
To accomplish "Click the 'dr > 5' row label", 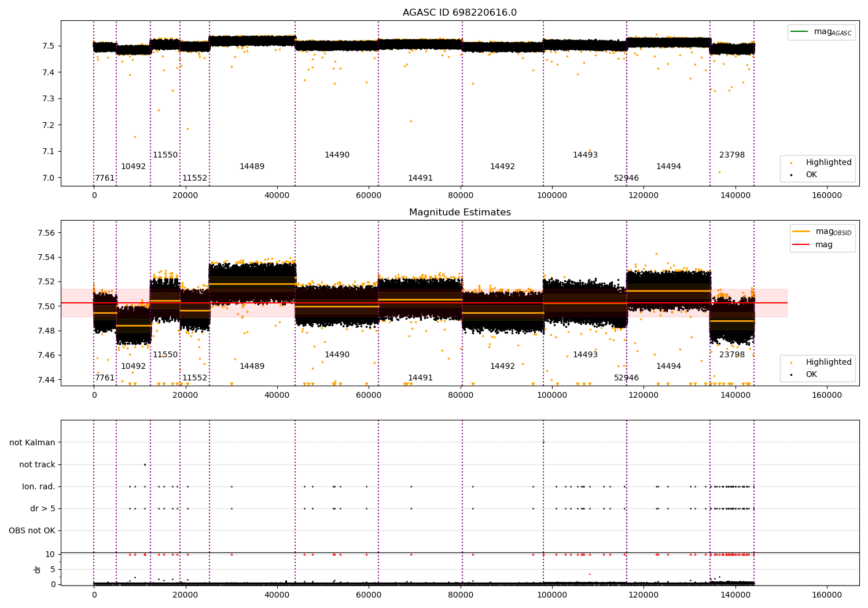I will click(43, 508).
